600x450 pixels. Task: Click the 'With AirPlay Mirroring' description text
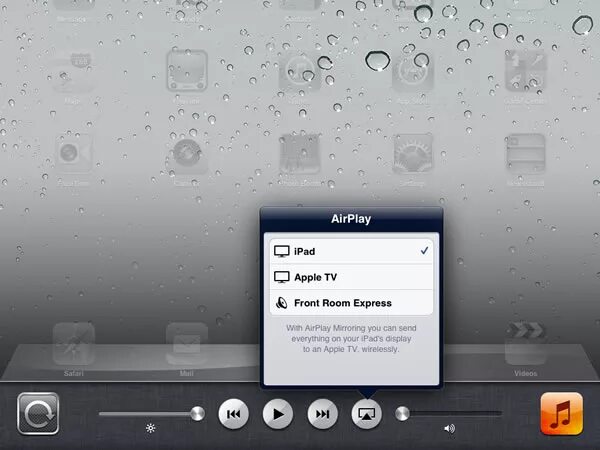tap(351, 339)
